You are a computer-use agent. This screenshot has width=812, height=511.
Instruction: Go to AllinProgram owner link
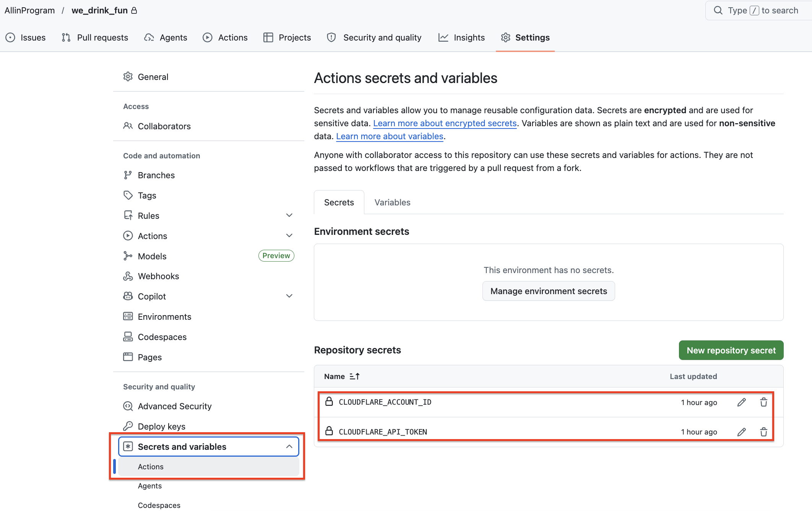pos(30,10)
